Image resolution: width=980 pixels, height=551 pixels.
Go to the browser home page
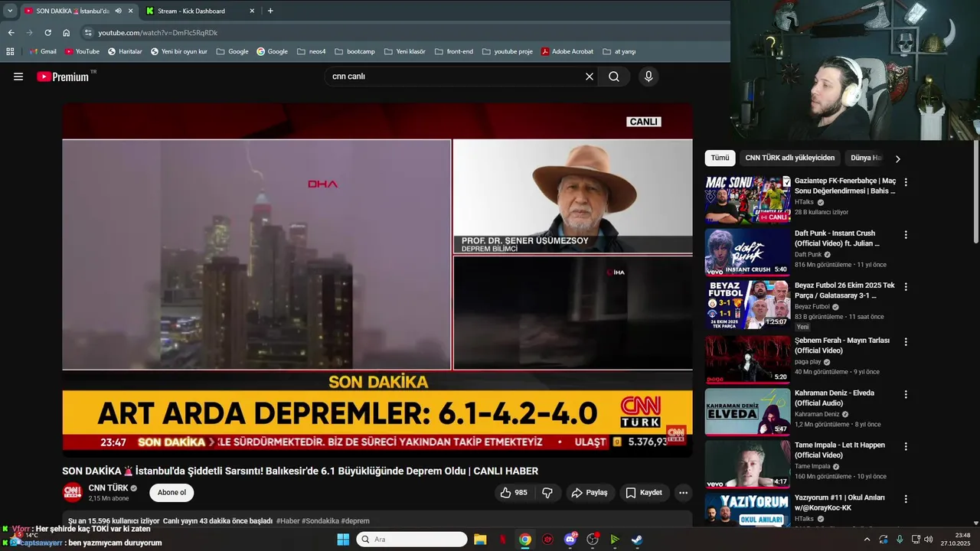click(x=66, y=33)
